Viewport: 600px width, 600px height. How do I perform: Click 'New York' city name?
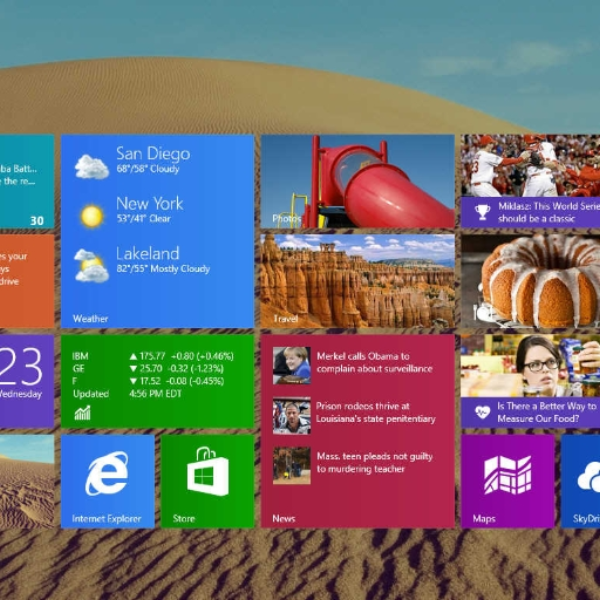pos(150,204)
